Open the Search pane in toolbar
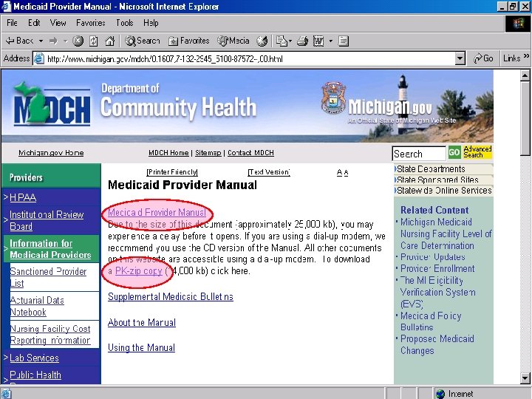The height and width of the screenshot is (399, 532). (x=142, y=41)
